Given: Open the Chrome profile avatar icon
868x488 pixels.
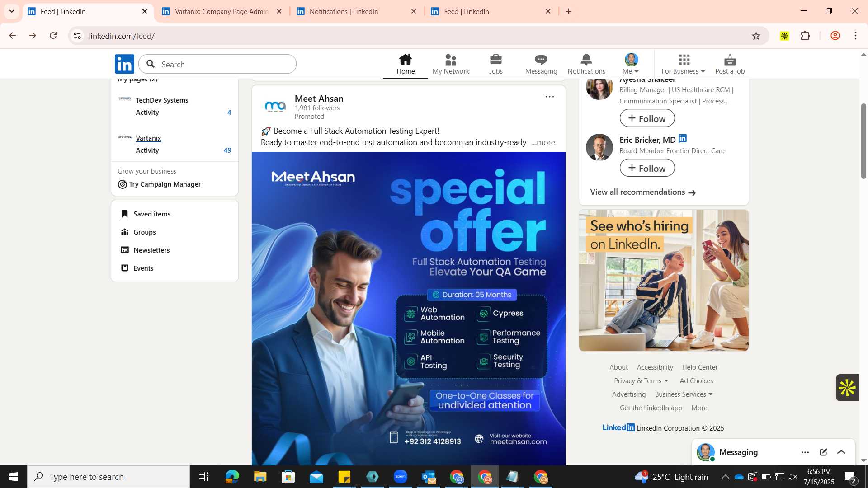Looking at the screenshot, I should click(835, 36).
